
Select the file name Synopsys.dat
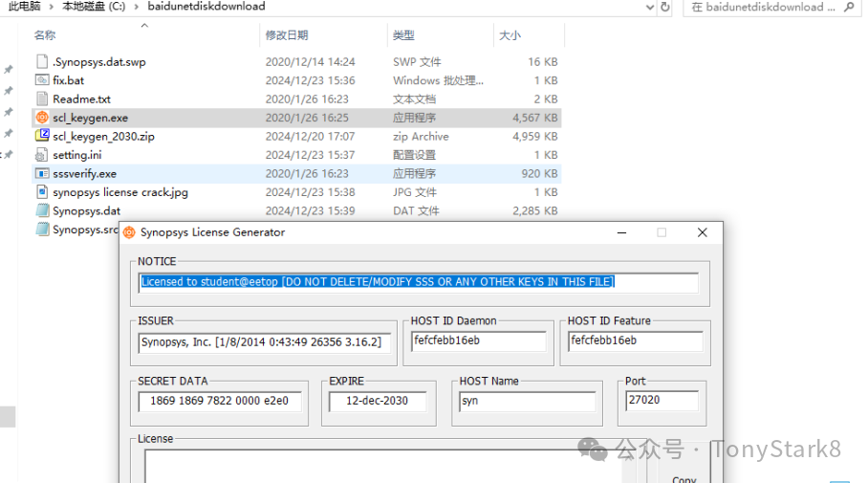click(x=86, y=211)
